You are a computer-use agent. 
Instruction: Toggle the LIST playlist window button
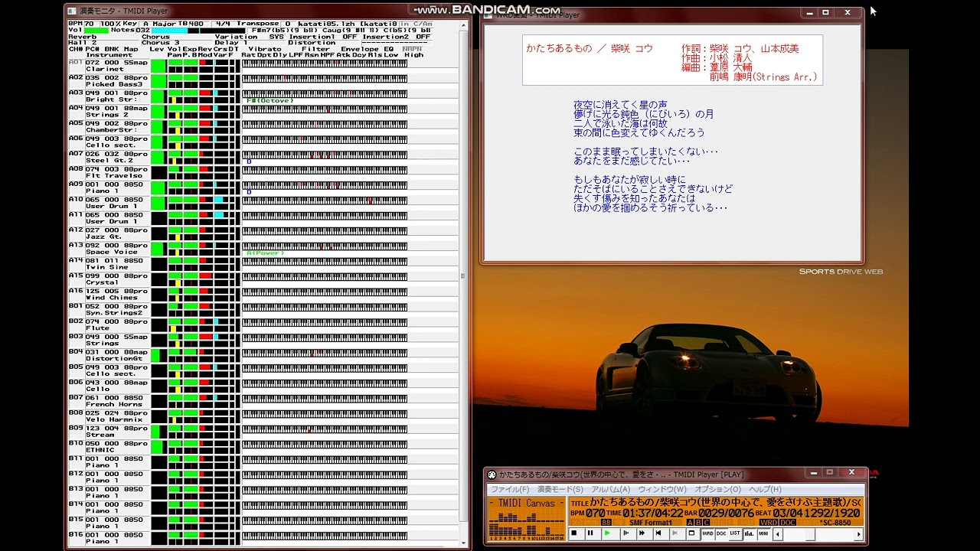(x=735, y=533)
